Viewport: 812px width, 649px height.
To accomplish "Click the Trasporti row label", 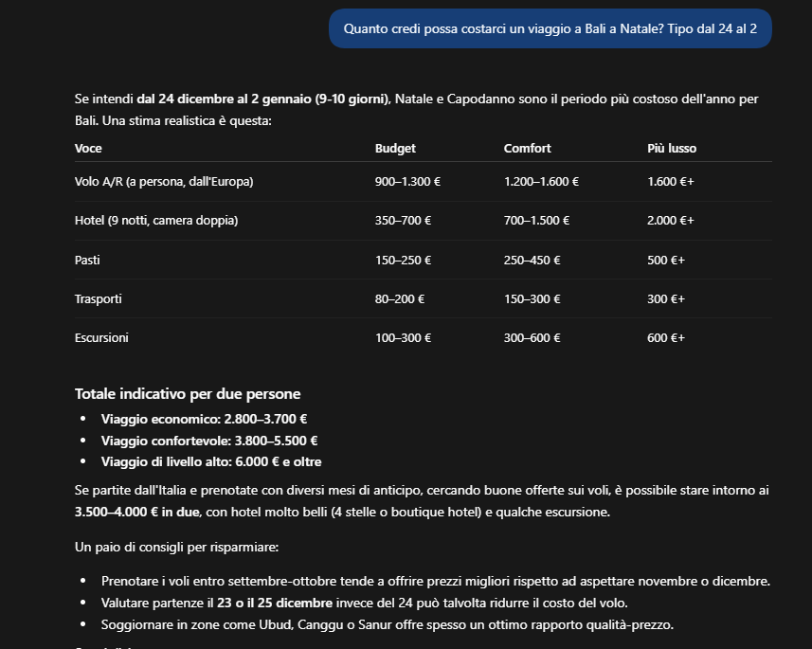I will pos(98,298).
